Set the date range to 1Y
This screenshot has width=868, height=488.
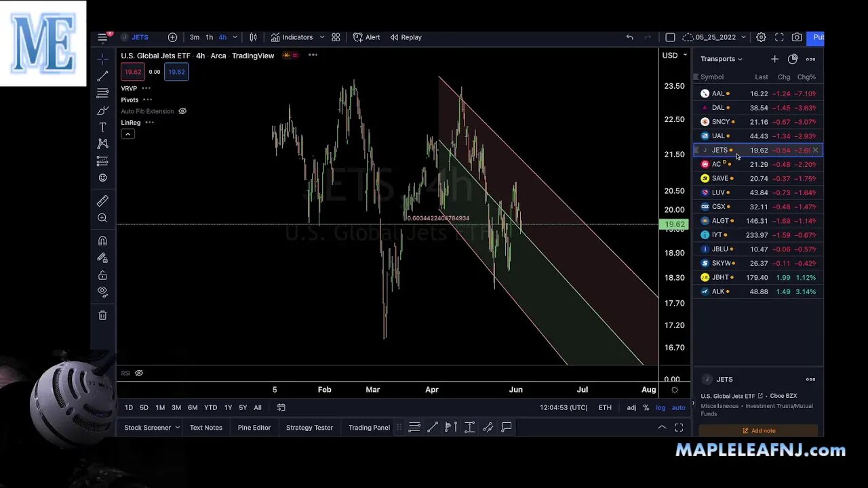point(228,407)
